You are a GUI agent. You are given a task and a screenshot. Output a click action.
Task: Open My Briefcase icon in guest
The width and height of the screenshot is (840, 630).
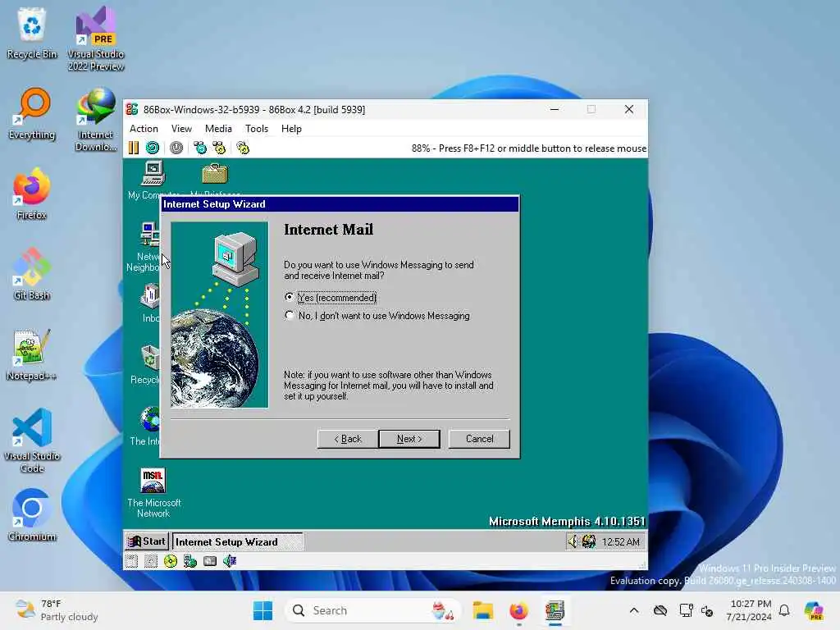(216, 180)
